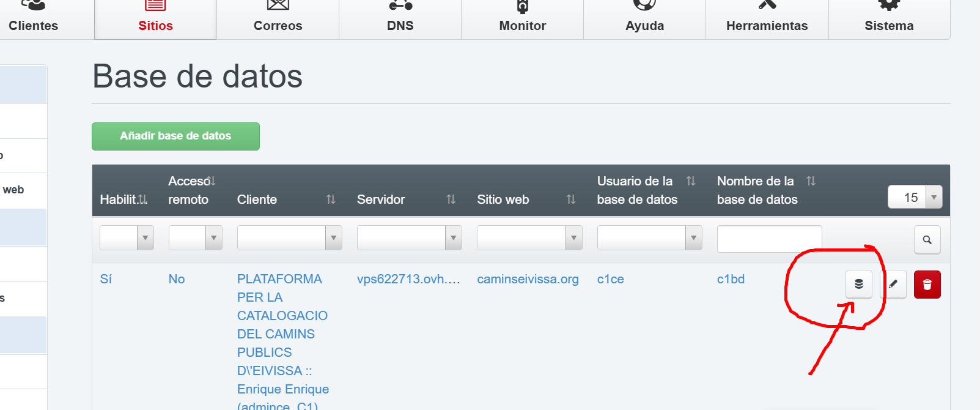Open the database user filter dropdown

pos(650,238)
